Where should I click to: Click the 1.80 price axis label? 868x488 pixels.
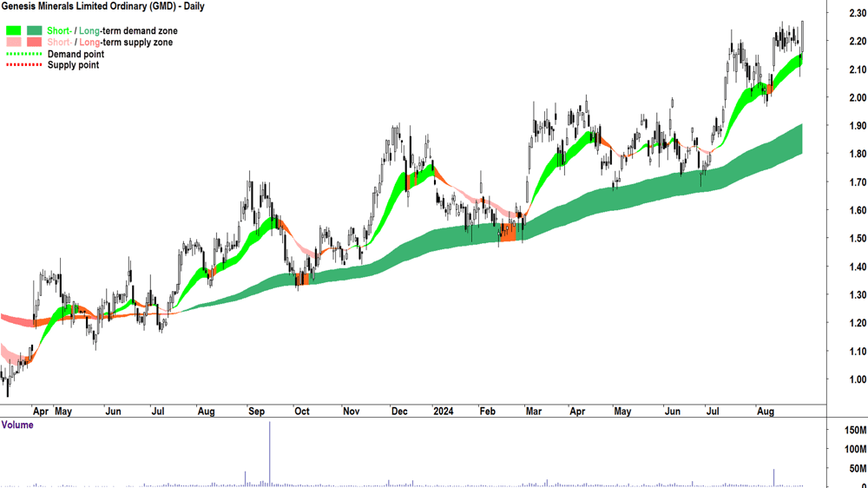tap(857, 154)
